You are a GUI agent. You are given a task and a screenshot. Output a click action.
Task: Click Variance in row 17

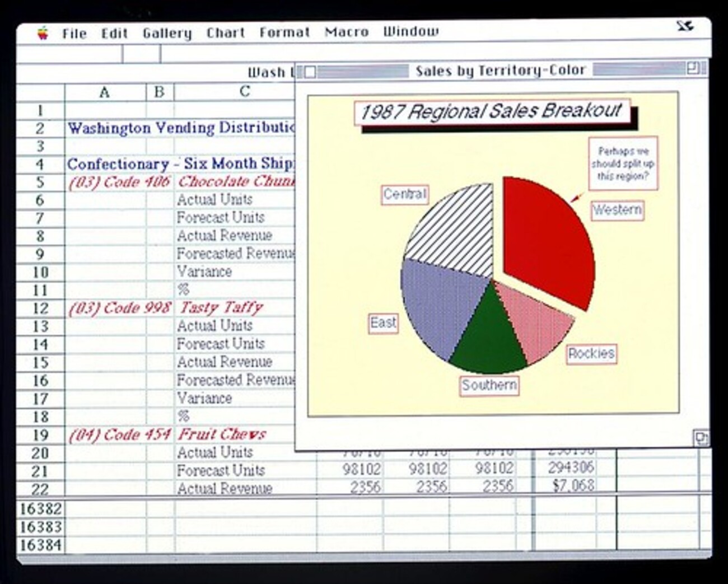204,399
